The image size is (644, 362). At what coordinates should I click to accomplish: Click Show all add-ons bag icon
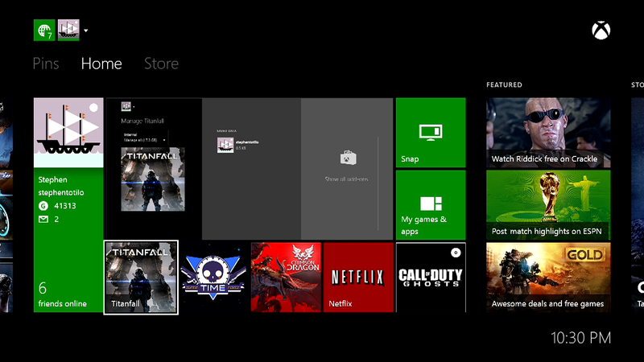(348, 158)
